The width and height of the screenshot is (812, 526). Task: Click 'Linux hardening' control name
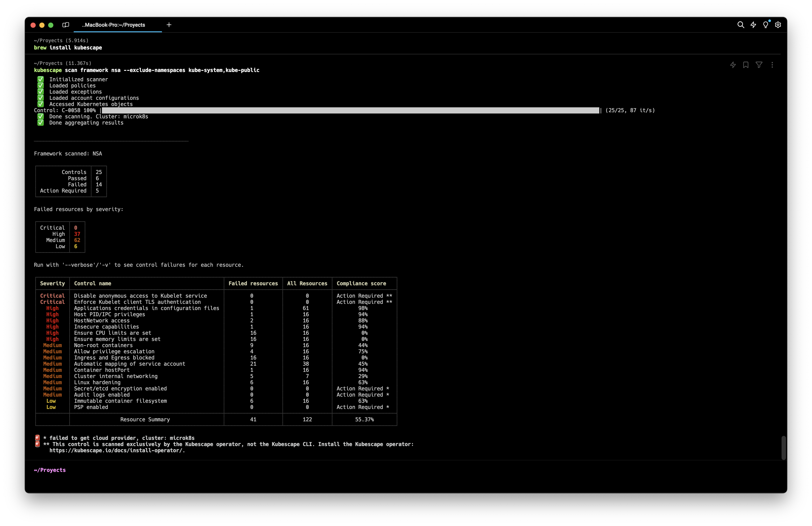[x=97, y=383]
